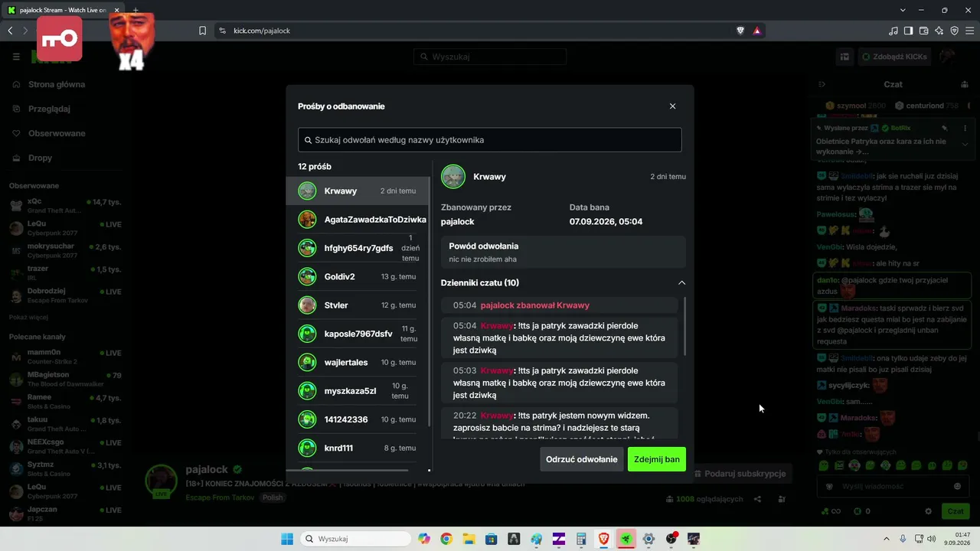Bookmark this page icon in address bar
This screenshot has height=551, width=980.
pyautogui.click(x=202, y=31)
